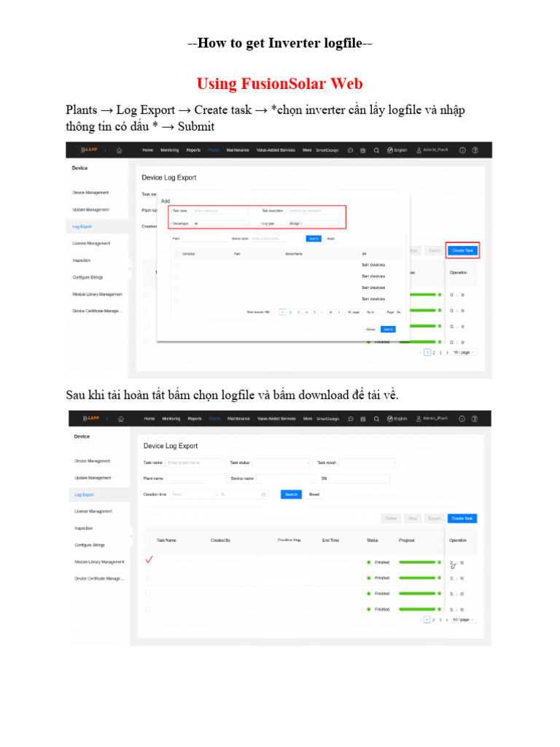Click the Create Task button in the upper screenshot
Screen dimensions: 560x747
pyautogui.click(x=462, y=251)
